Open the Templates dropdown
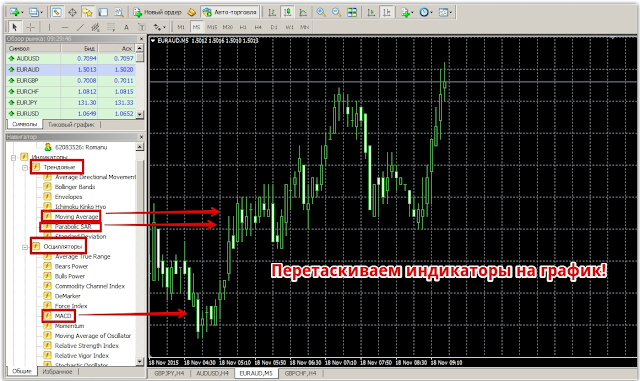This screenshot has height=381, width=640. (444, 12)
